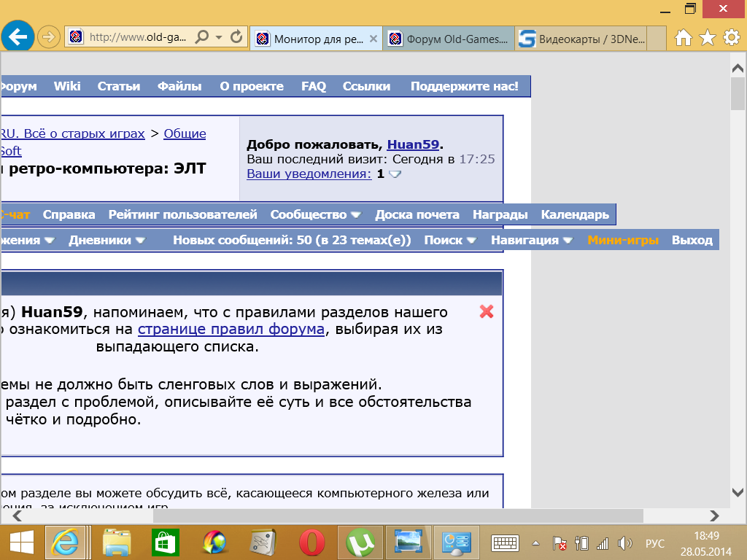Switch input language 'РУС' indicator

[x=655, y=543]
